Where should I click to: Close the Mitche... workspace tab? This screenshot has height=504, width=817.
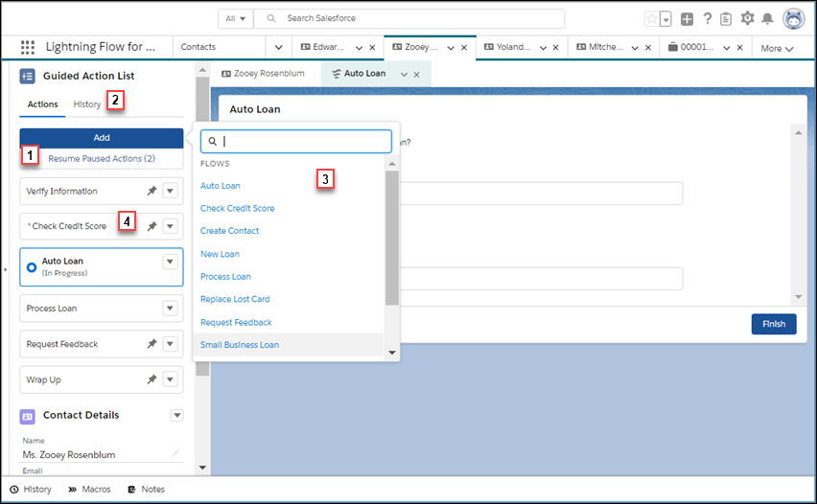(648, 47)
